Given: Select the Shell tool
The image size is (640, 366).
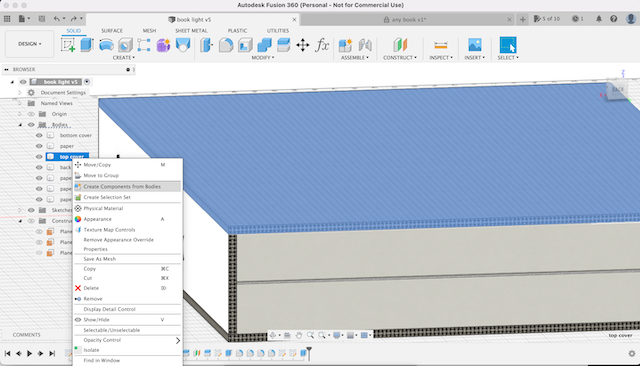Looking at the screenshot, I should click(x=245, y=45).
